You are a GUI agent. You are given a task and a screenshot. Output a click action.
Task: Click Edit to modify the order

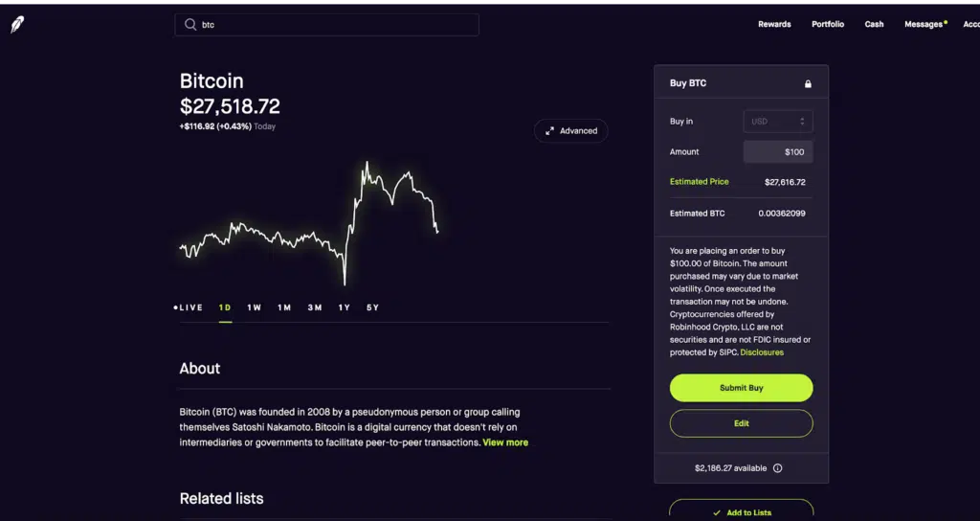(742, 423)
